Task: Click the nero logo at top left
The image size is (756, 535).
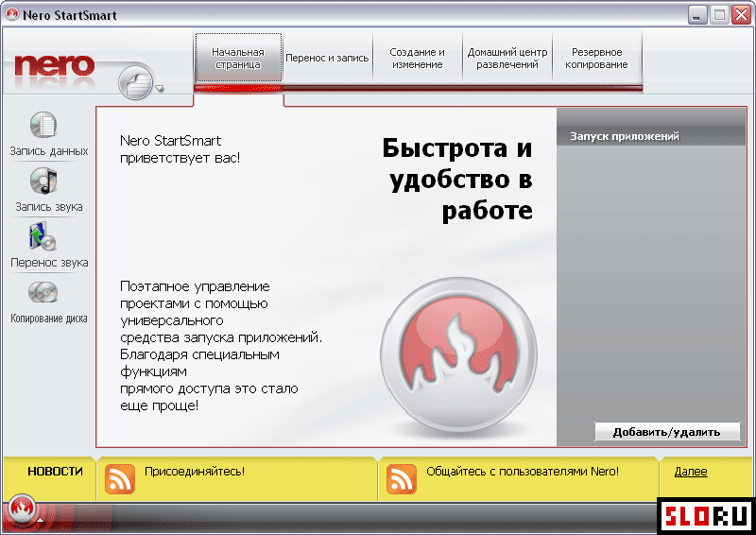Action: click(x=55, y=66)
